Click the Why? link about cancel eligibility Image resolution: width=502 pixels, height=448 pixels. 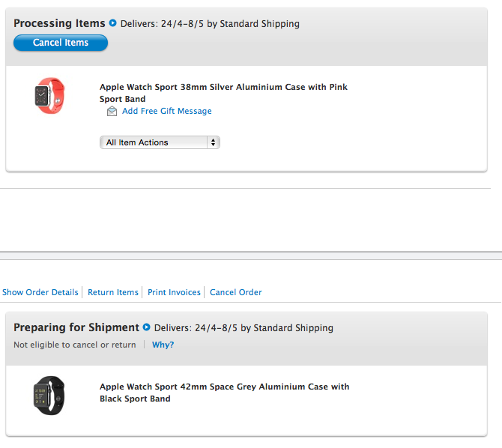163,345
